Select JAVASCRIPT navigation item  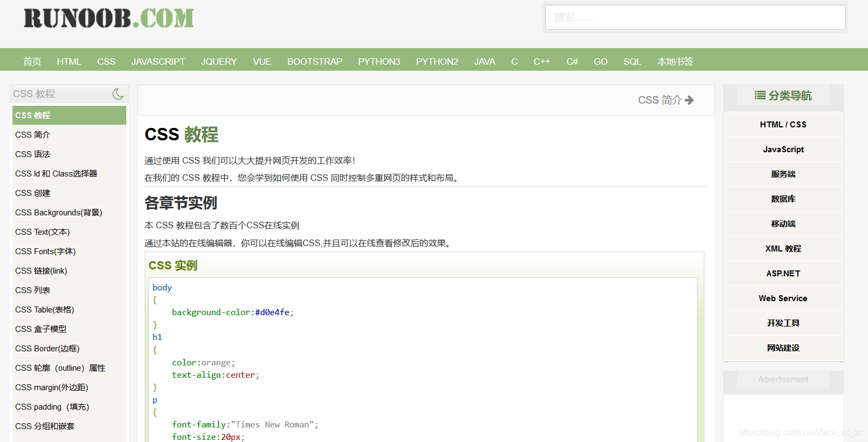click(x=158, y=62)
